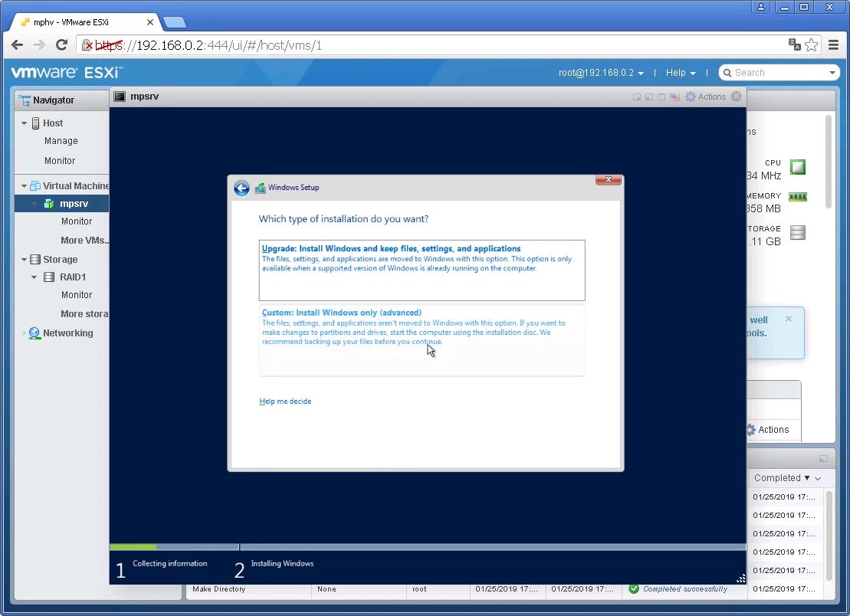Viewport: 850px width, 616px height.
Task: Click the browser user profile icon
Action: pos(761,7)
